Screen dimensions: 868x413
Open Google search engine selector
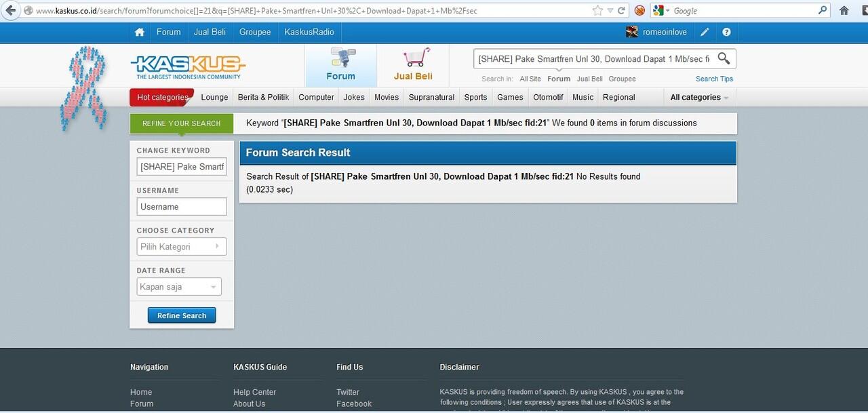tap(661, 10)
